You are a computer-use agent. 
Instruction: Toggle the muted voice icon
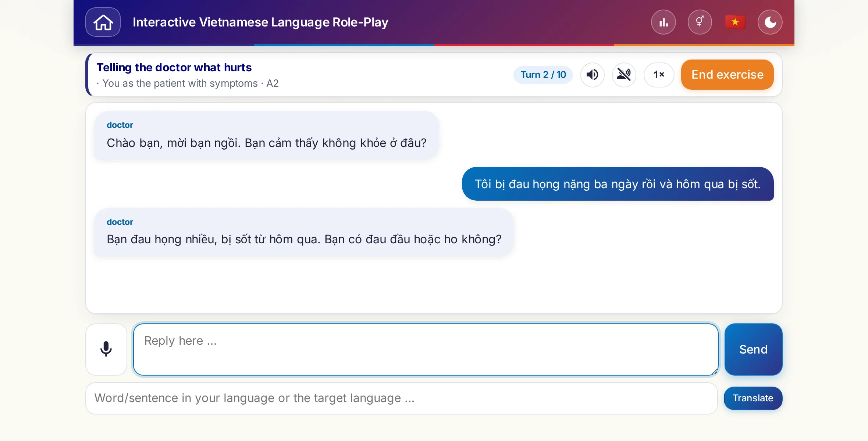coord(624,75)
